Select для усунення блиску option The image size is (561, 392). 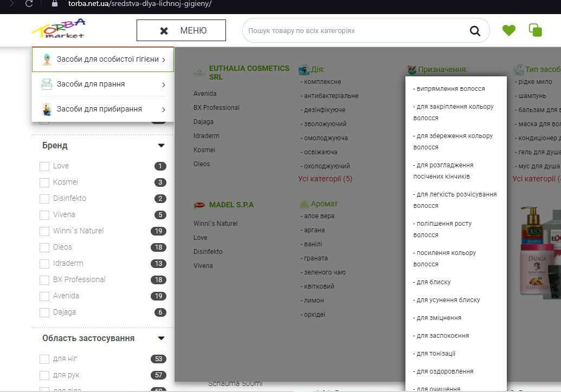[x=447, y=300]
